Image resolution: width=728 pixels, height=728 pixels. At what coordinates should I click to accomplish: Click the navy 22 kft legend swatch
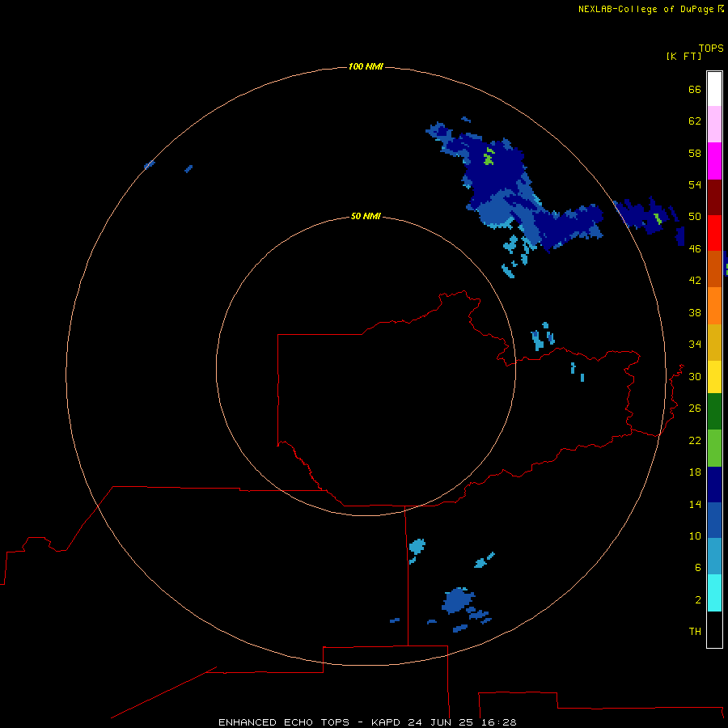(714, 485)
